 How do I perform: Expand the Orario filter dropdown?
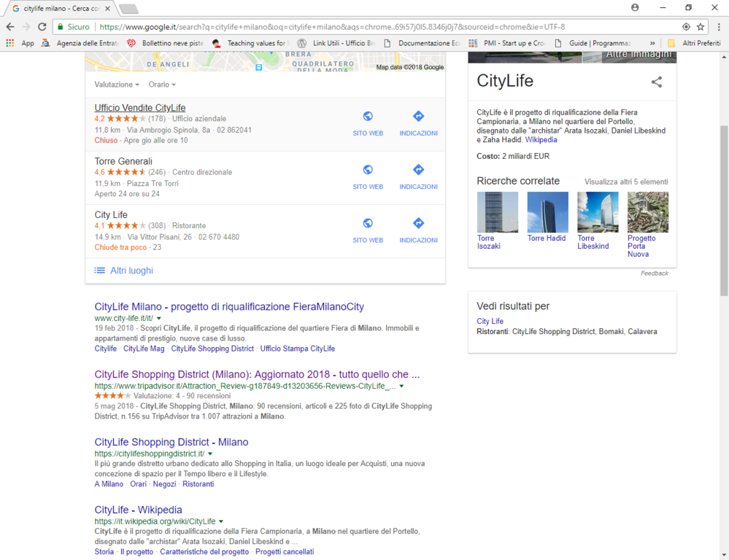(162, 85)
